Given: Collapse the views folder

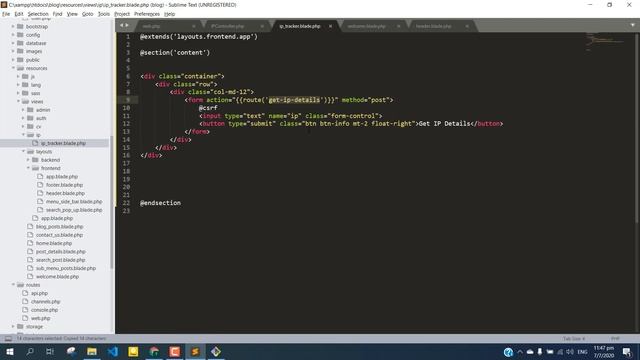Looking at the screenshot, I should click(x=18, y=101).
